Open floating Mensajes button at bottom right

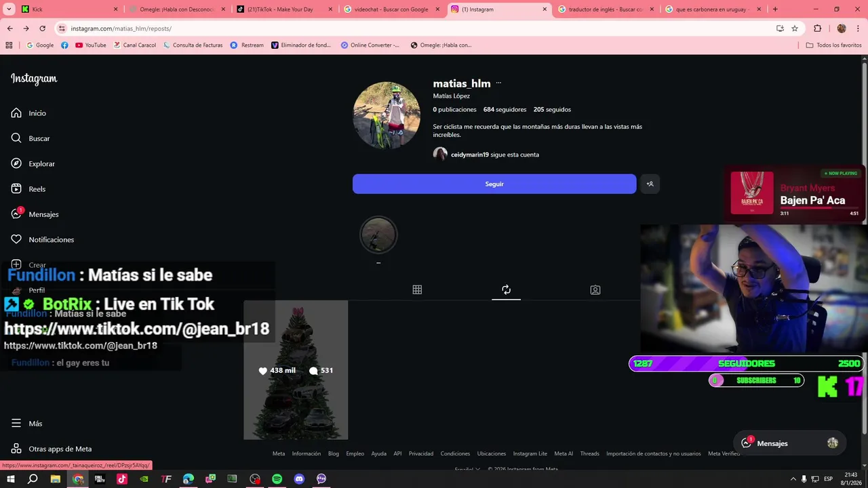pos(791,443)
